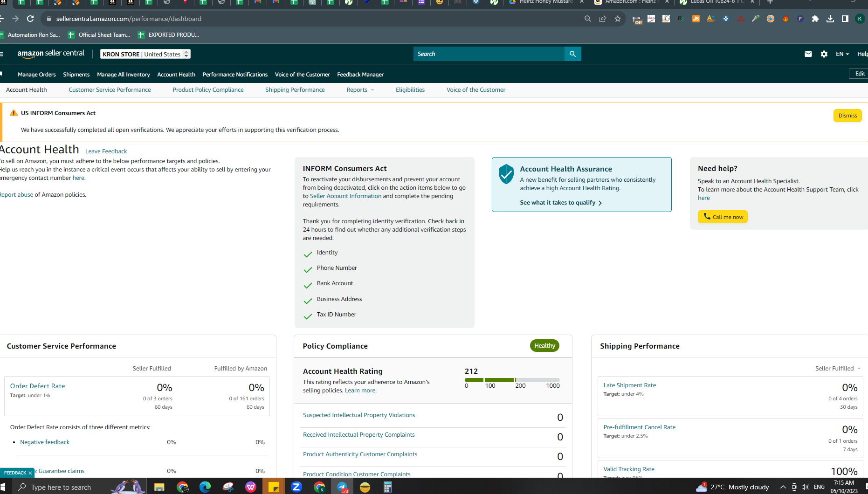Open Microsoft Edge from the taskbar
The image size is (868, 494).
205,487
